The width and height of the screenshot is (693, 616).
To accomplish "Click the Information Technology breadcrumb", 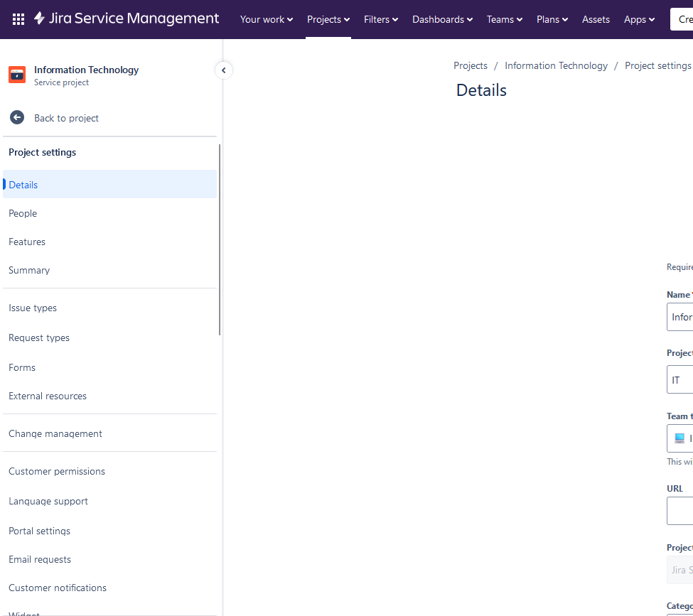I will pos(556,65).
